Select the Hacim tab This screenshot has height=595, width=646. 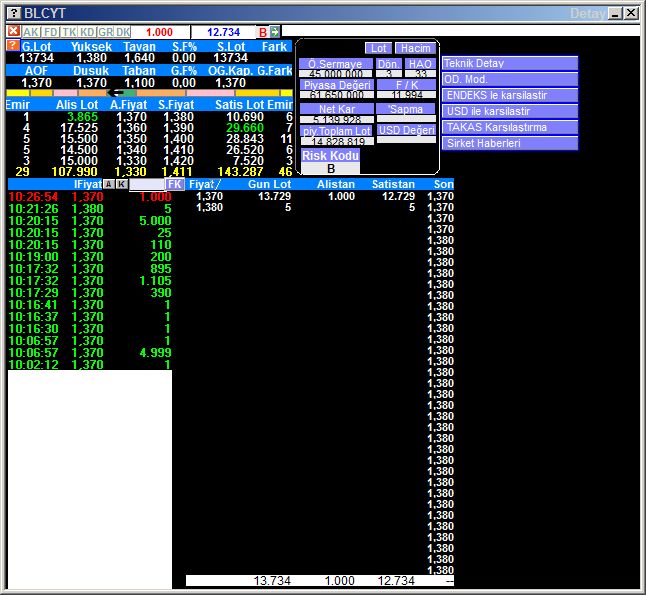415,48
